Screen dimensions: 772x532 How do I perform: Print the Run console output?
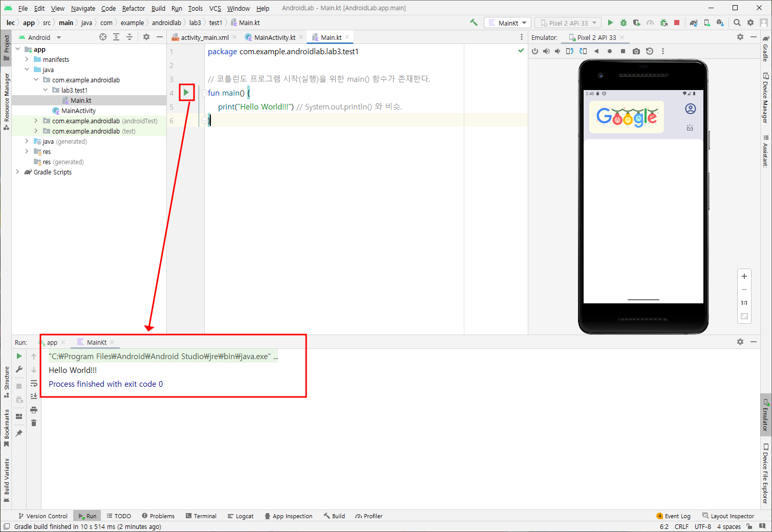pos(34,410)
